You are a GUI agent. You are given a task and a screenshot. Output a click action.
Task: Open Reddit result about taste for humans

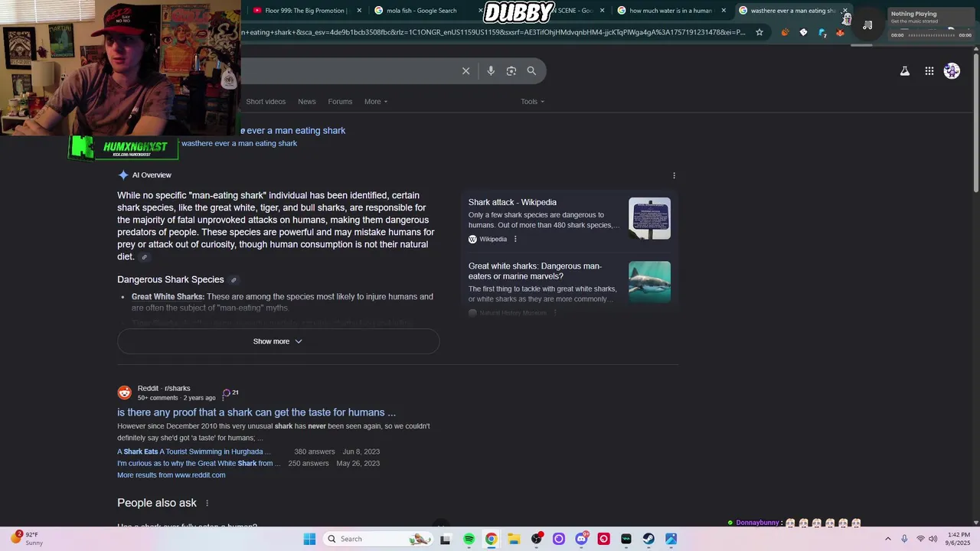pos(256,412)
